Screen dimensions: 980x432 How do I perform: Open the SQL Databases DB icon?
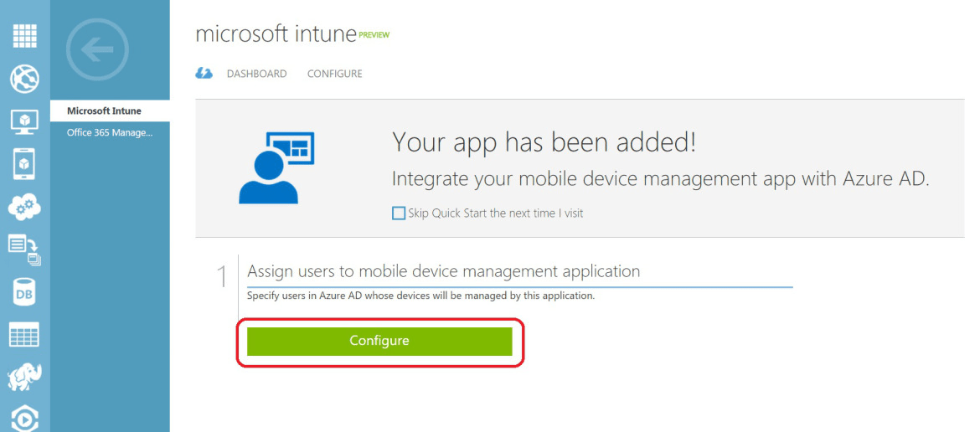(x=25, y=292)
